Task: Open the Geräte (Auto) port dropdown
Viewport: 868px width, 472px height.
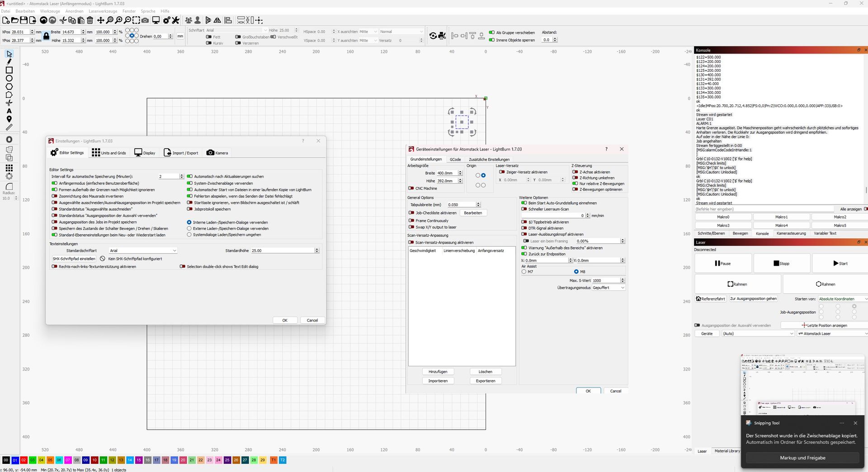Action: 758,334
